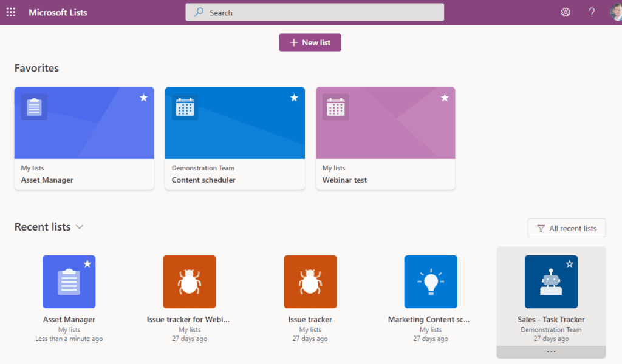Screen dimensions: 622x364
Task: Click the Microsoft Lists header title
Action: point(58,12)
